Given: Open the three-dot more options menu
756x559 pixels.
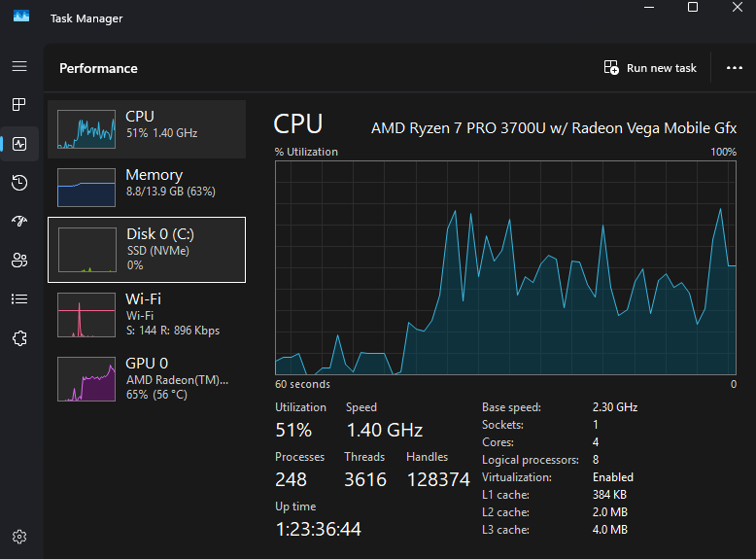Looking at the screenshot, I should coord(735,68).
